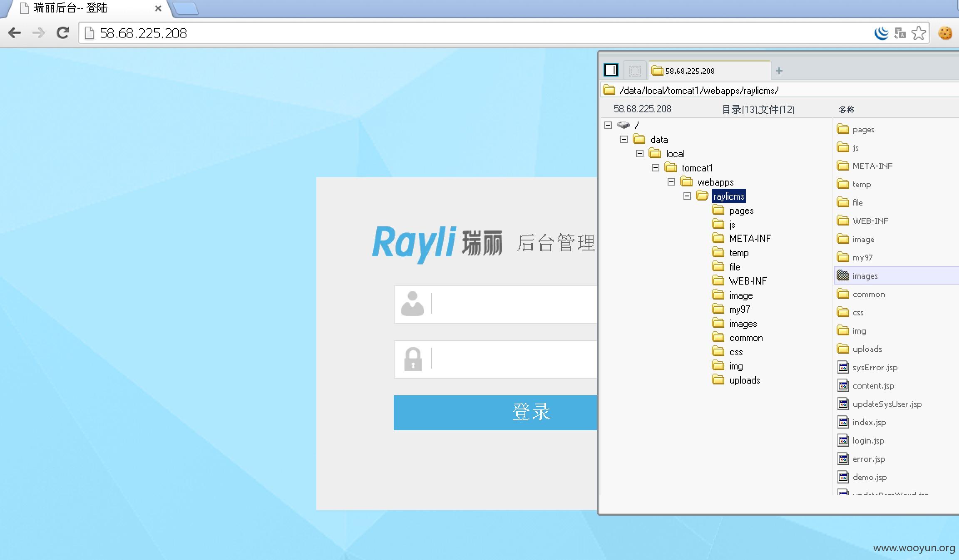Select demo.jsp file icon
The image size is (959, 560).
pyautogui.click(x=843, y=477)
